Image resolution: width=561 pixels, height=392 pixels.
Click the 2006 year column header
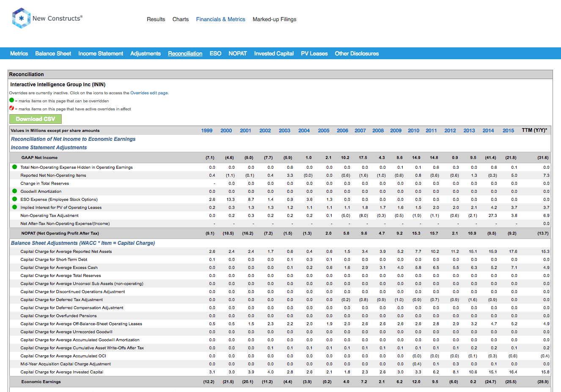[343, 131]
